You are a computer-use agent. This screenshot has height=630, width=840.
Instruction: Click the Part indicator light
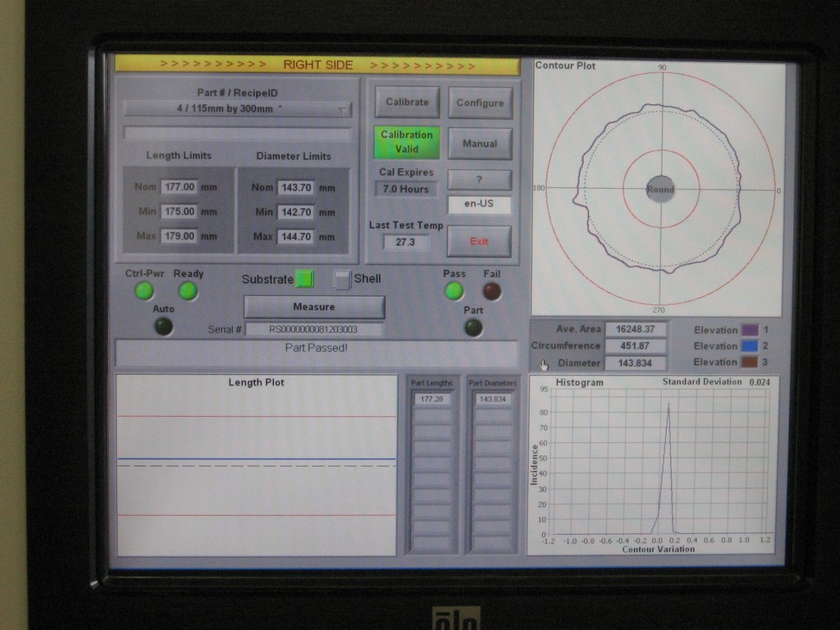pos(473,327)
